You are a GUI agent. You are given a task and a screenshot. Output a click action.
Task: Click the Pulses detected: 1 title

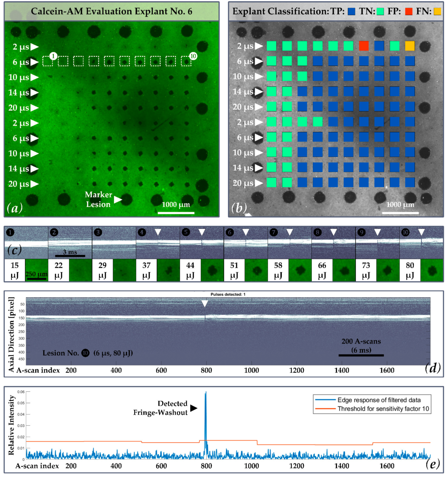tap(228, 294)
